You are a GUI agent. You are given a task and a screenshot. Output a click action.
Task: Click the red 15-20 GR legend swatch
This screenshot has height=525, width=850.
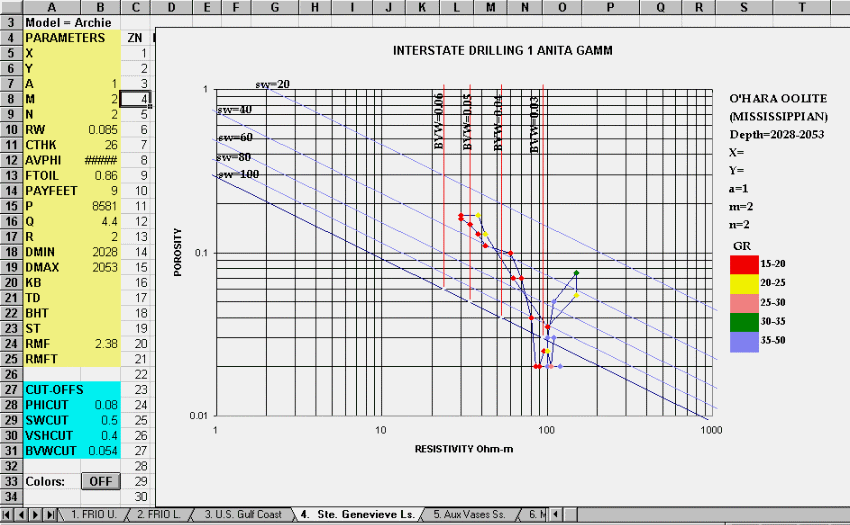pyautogui.click(x=745, y=264)
